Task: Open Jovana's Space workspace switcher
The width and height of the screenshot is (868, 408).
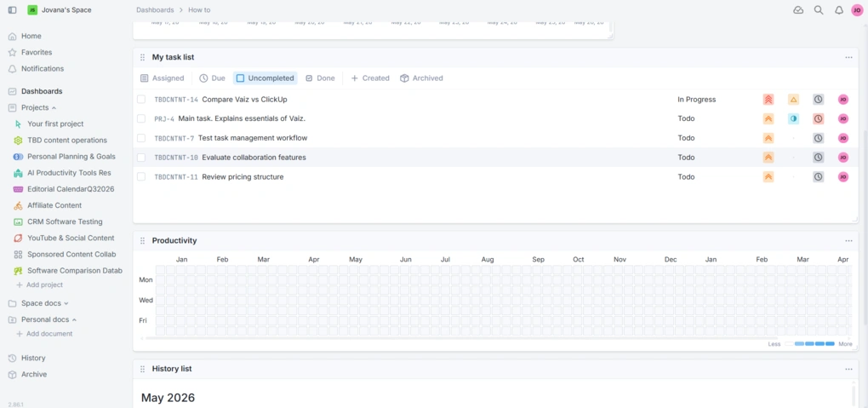Action: [x=60, y=10]
